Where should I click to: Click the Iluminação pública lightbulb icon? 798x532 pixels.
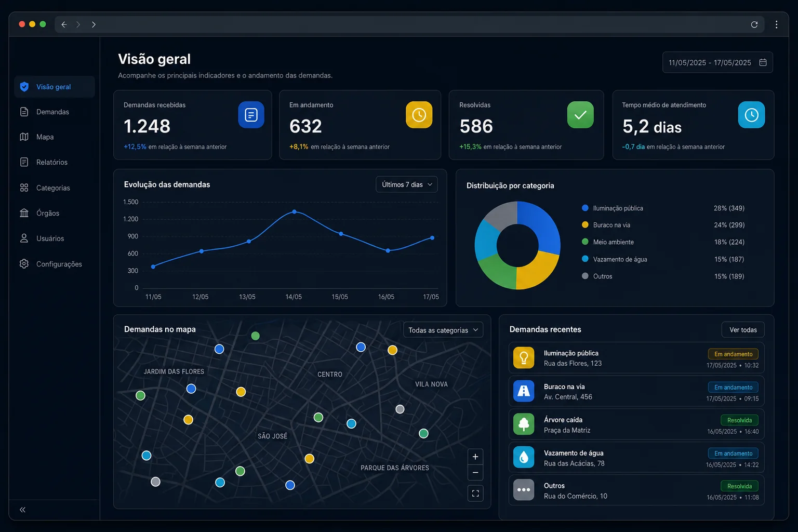[524, 358]
